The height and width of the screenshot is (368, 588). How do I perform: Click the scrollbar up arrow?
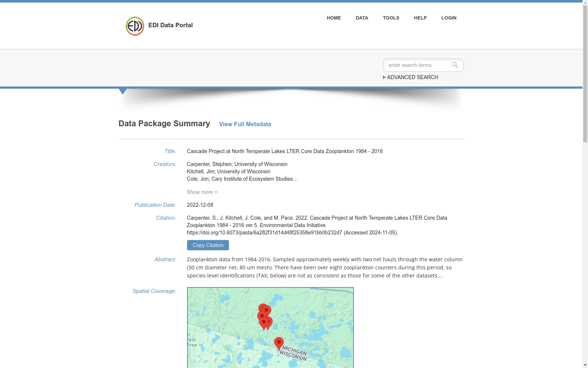click(x=585, y=3)
